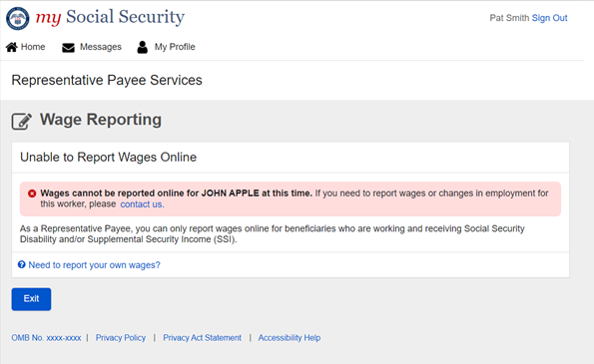Go to My Profile navigation item
The image size is (594, 364).
166,47
